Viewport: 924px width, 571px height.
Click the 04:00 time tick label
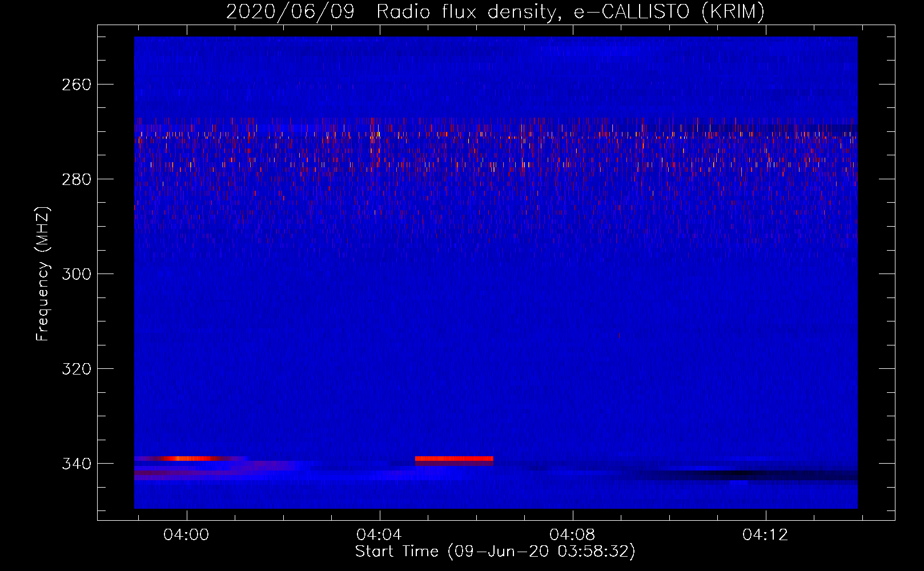[186, 535]
